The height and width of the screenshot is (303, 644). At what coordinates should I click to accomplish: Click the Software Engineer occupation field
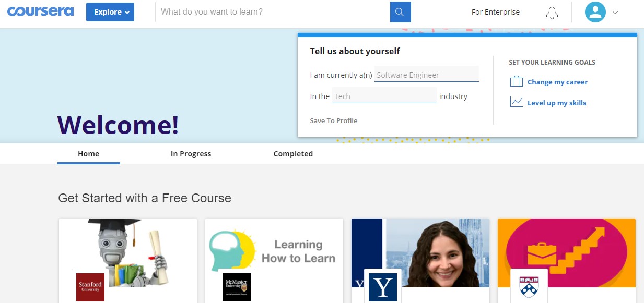[x=427, y=75]
